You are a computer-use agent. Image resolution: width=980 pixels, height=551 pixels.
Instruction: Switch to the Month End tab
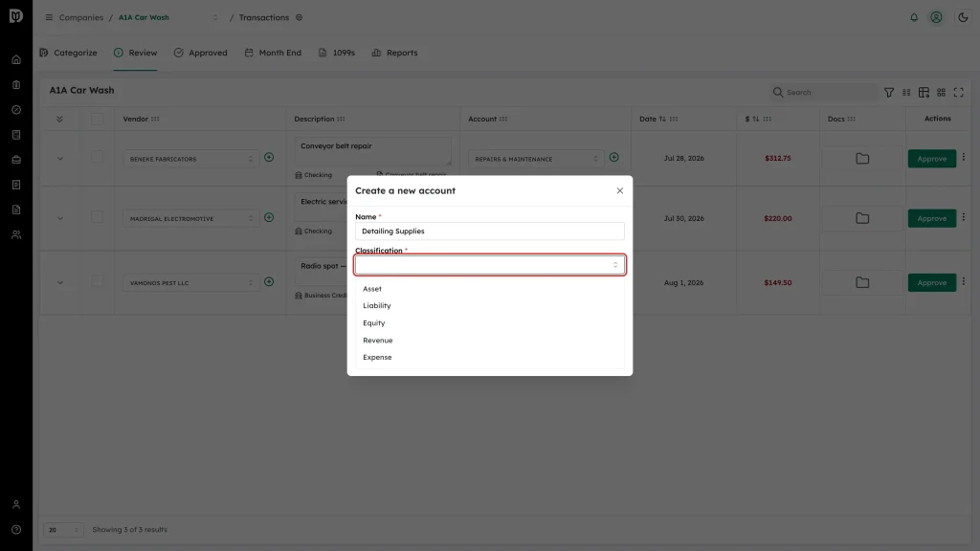[273, 53]
